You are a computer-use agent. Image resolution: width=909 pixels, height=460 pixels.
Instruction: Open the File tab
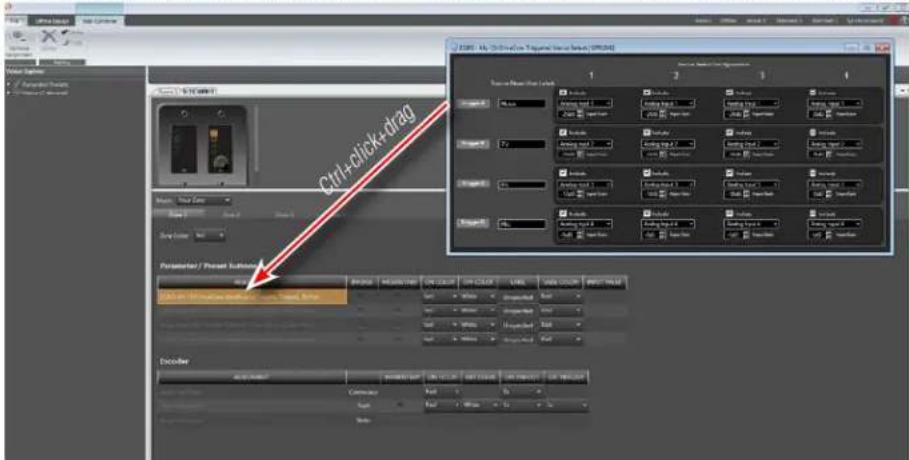click(14, 20)
